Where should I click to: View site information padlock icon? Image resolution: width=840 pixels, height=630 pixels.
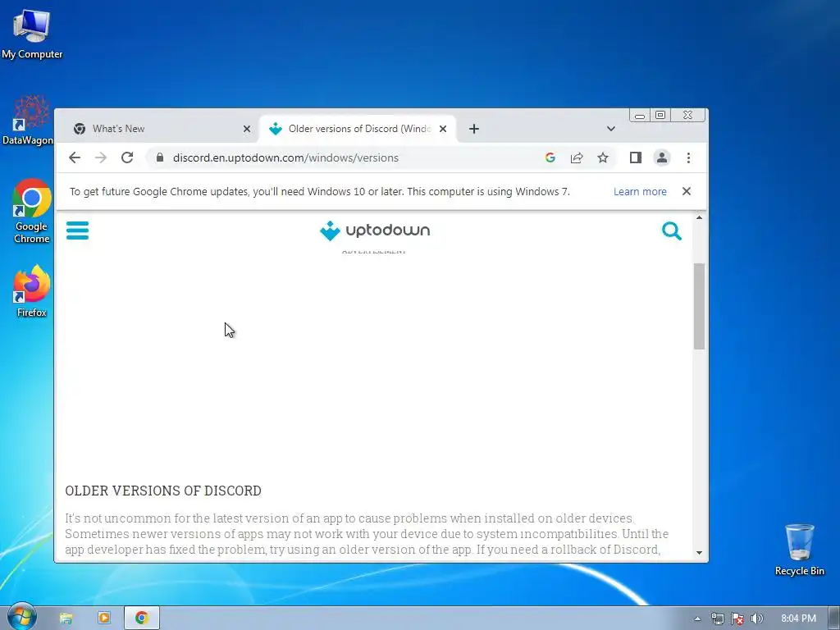160,157
